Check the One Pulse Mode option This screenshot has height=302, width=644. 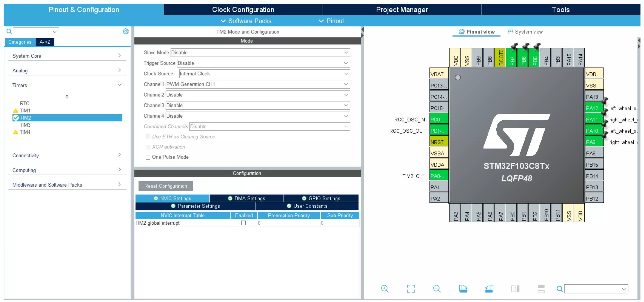click(148, 157)
